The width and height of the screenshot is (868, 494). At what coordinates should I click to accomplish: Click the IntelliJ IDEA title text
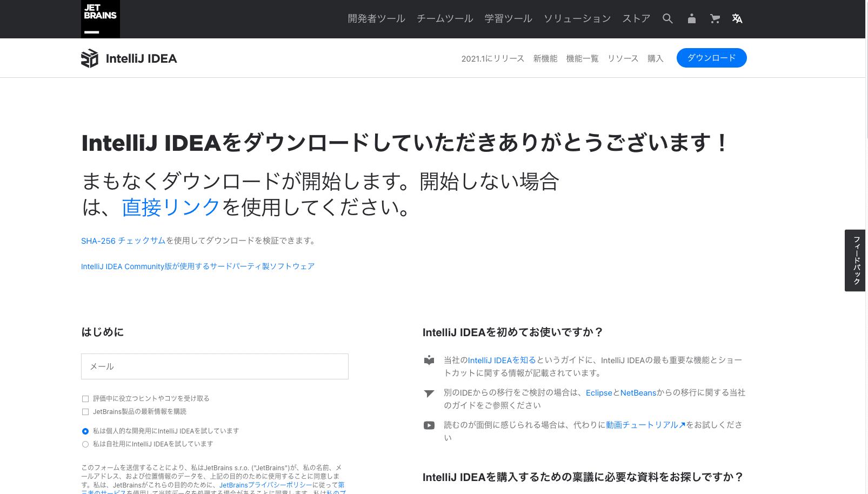pyautogui.click(x=142, y=58)
